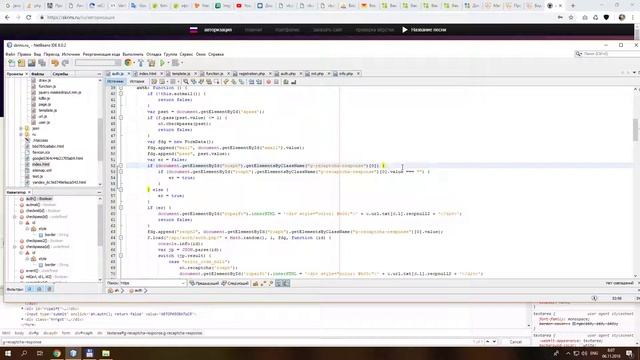The height and width of the screenshot is (360, 640).
Task: Play the song with the website play button
Action: (x=404, y=30)
